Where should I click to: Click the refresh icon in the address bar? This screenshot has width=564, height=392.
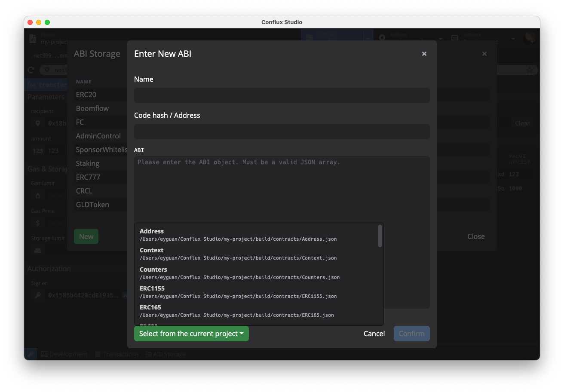[x=31, y=70]
